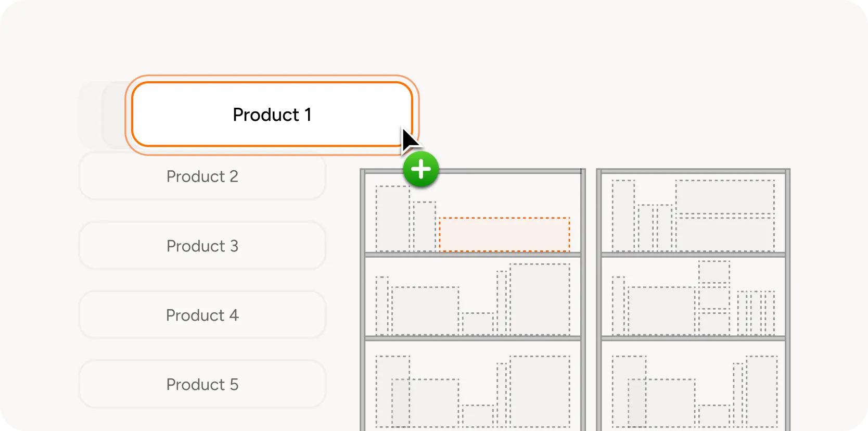Click the orange highlighted shelf slot
868x431 pixels.
[x=504, y=235]
